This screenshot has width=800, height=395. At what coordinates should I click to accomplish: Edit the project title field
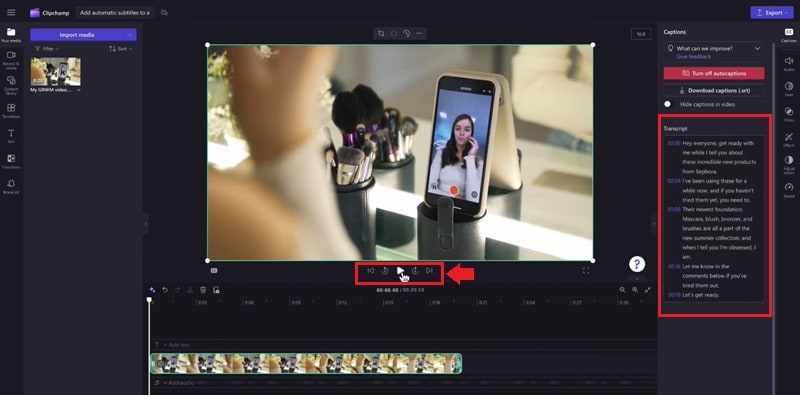[x=115, y=13]
